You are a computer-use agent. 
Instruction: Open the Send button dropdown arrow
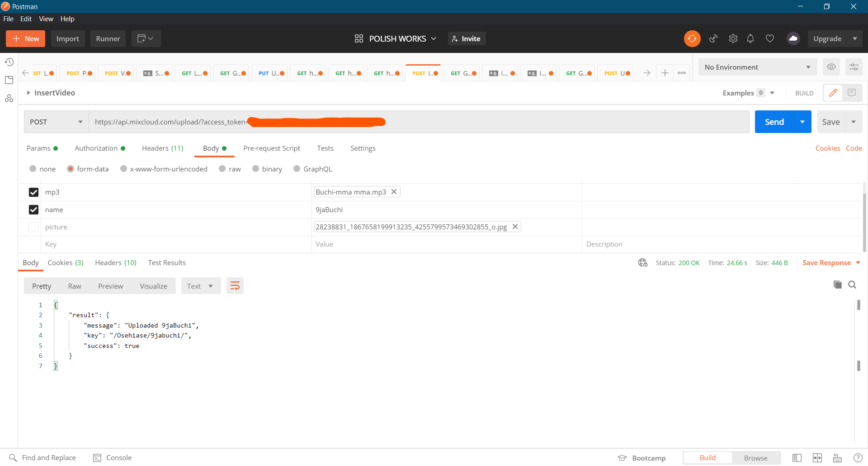coord(802,122)
